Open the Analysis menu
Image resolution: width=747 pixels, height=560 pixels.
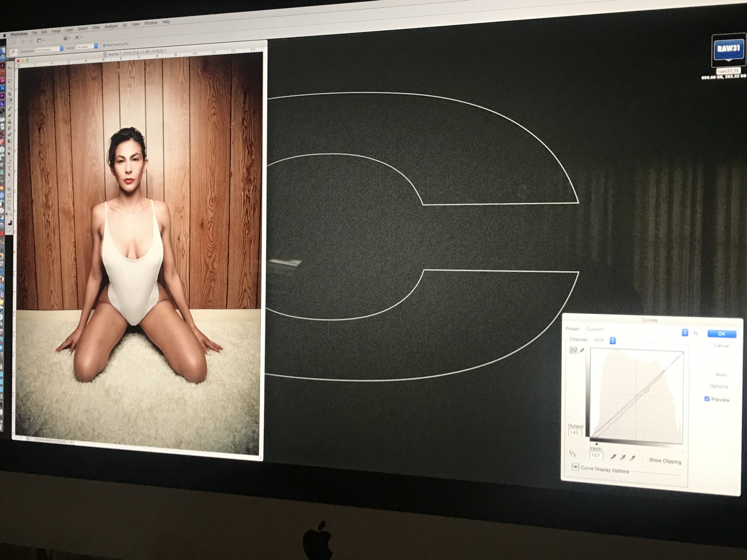click(111, 26)
